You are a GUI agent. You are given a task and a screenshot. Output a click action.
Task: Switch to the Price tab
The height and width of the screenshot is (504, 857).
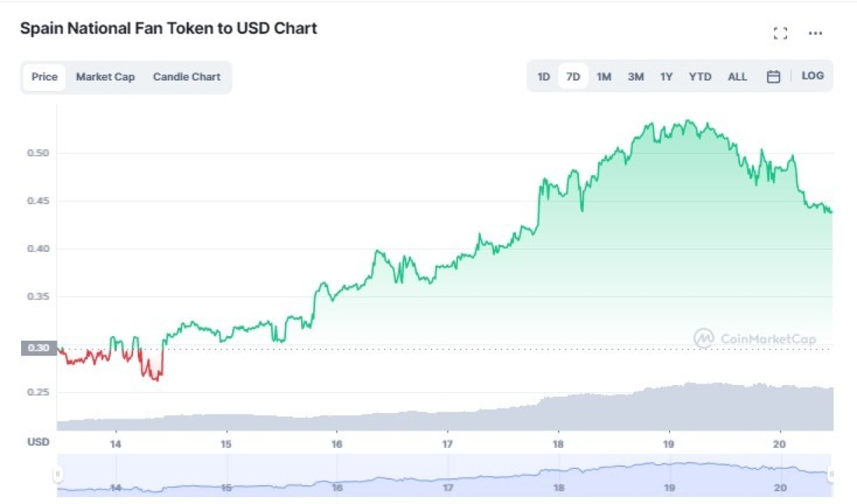44,77
